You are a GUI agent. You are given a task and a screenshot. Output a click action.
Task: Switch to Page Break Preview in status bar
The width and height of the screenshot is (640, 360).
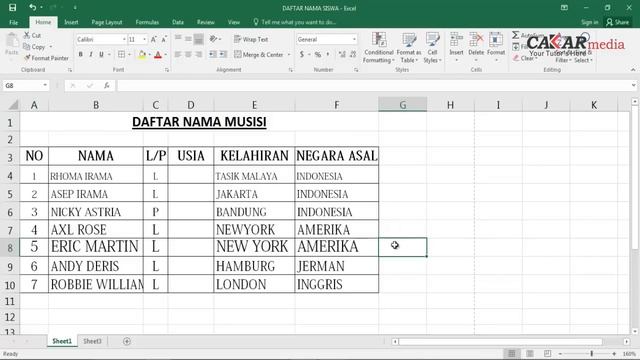547,353
